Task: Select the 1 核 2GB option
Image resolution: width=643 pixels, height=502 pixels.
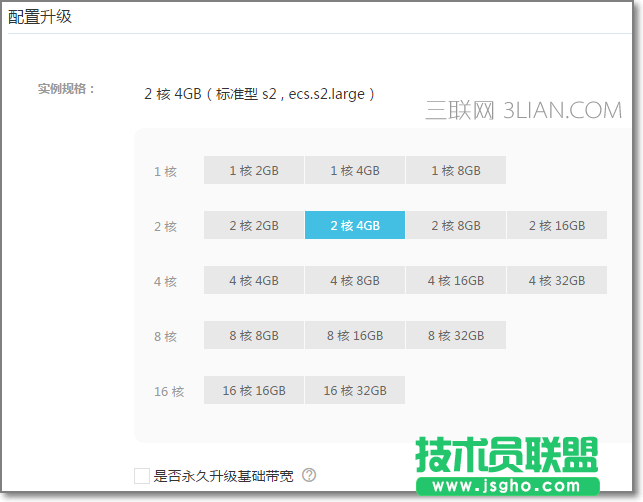Action: [x=253, y=170]
